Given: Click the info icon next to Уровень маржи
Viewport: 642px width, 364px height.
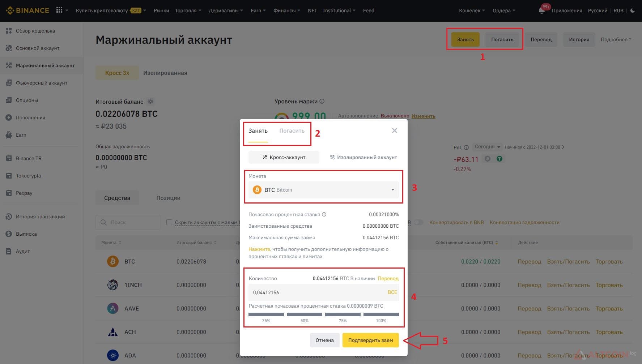Looking at the screenshot, I should click(x=322, y=101).
